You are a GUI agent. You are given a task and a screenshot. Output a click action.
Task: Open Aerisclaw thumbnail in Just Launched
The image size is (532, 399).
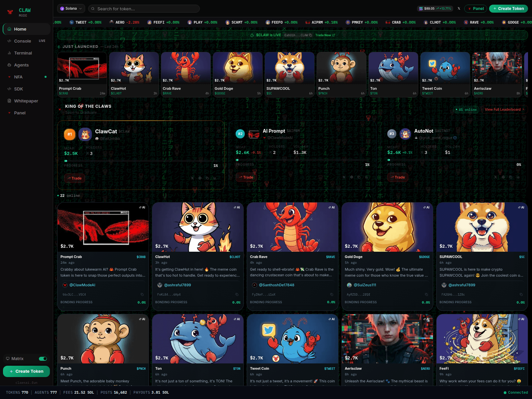(x=497, y=68)
